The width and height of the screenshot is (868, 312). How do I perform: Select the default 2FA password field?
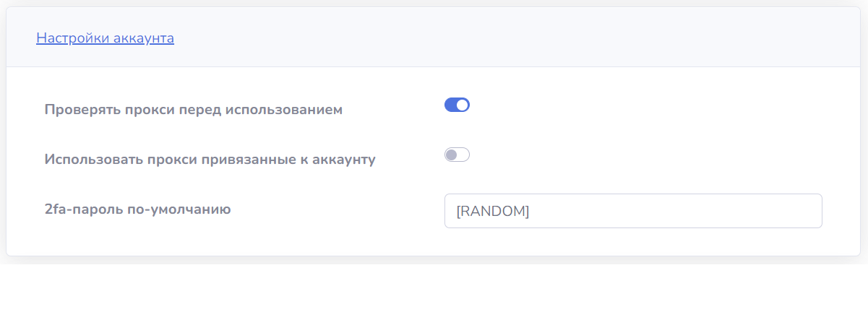633,211
